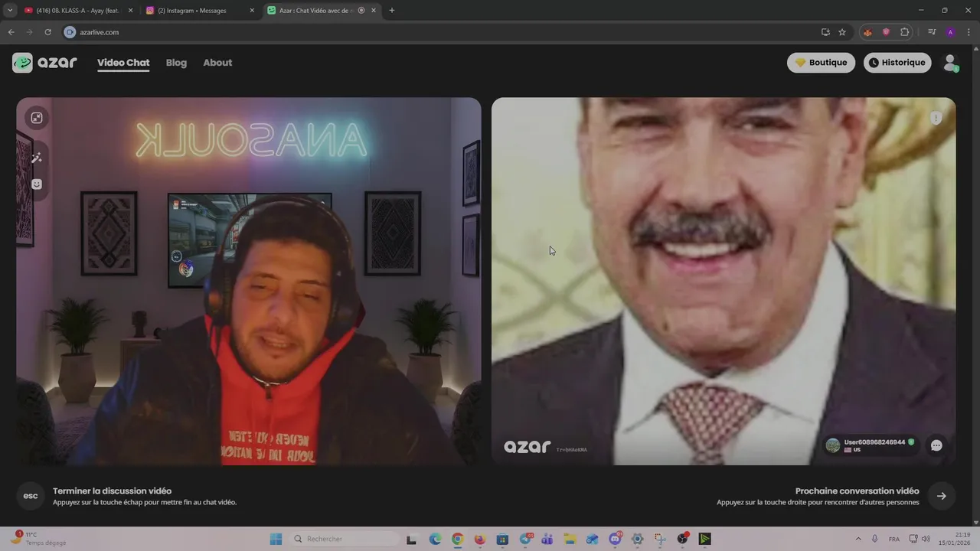
Task: Open the uBlock shield extension
Action: [886, 32]
